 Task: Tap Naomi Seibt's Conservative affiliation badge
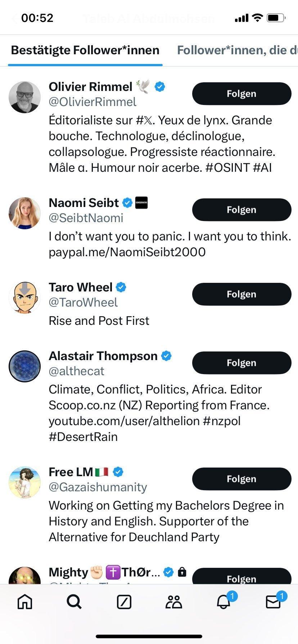tap(141, 203)
